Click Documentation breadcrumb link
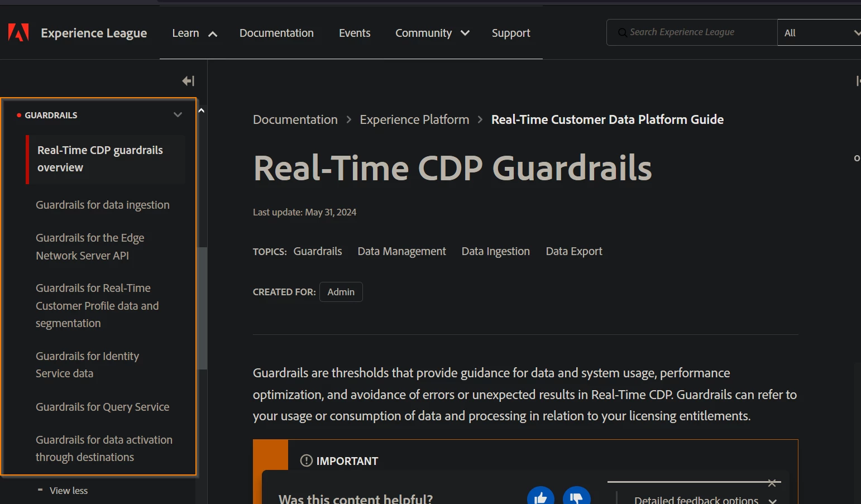This screenshot has width=861, height=504. click(295, 119)
